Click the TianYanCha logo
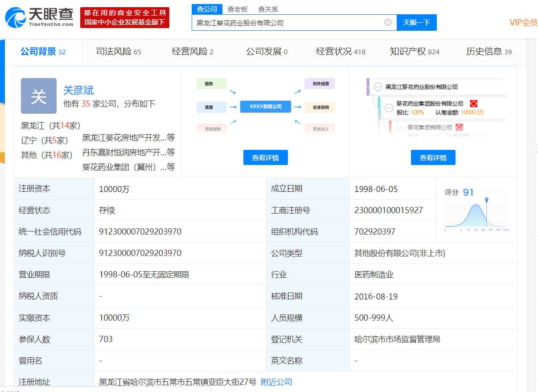Viewport: 538px width, 392px height. tap(39, 17)
